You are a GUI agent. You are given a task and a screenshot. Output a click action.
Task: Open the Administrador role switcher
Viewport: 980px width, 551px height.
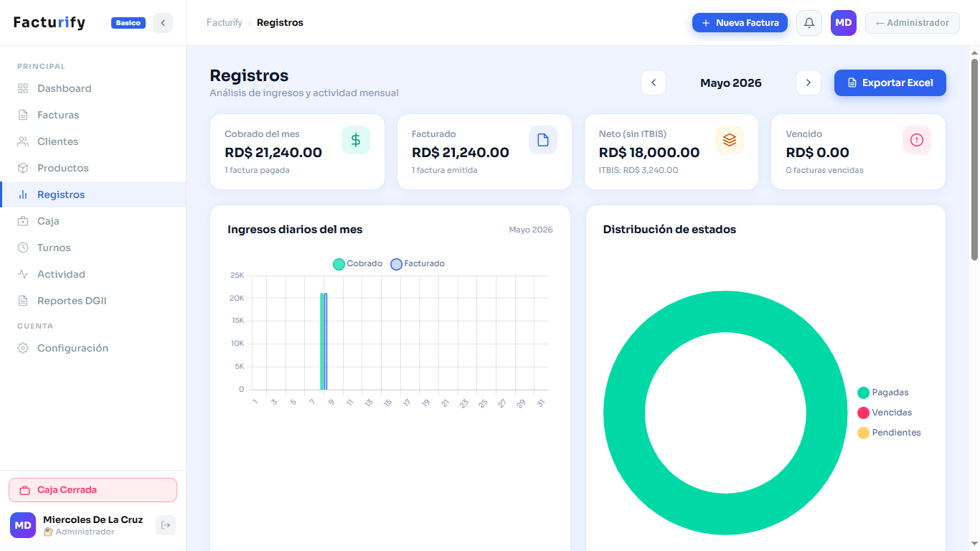click(913, 23)
